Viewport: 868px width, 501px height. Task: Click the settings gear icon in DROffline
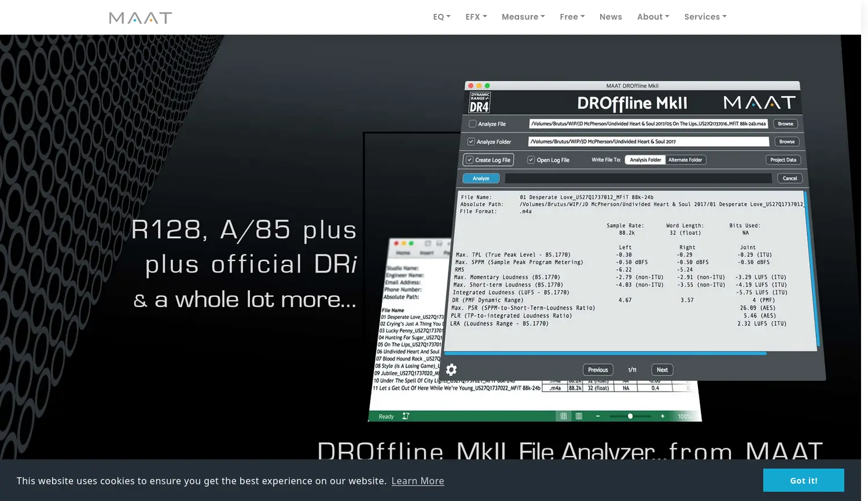451,370
